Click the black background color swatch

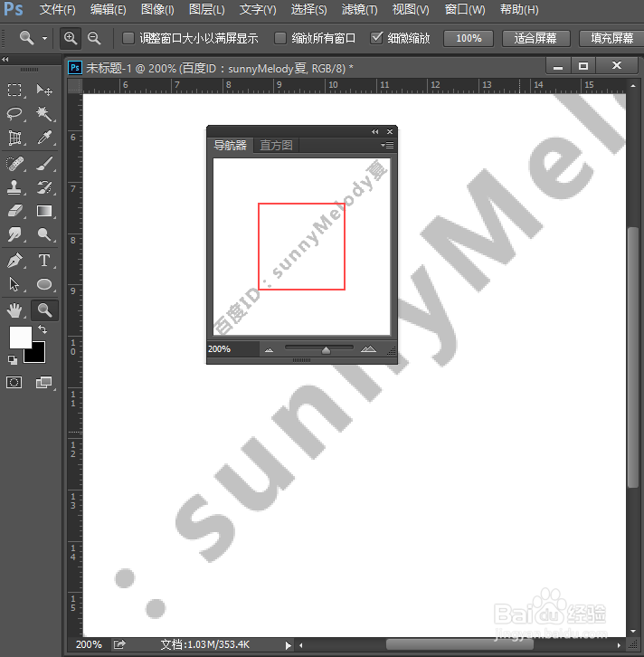pos(36,353)
